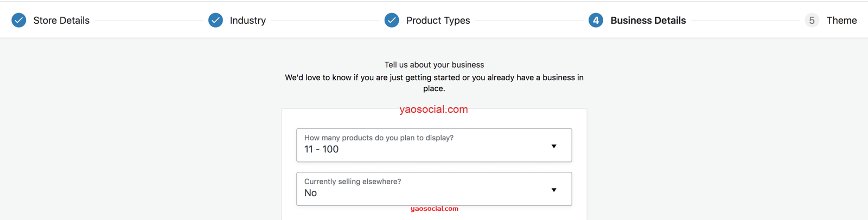This screenshot has height=220, width=868.
Task: Click the Product Types checkmark icon
Action: point(392,21)
